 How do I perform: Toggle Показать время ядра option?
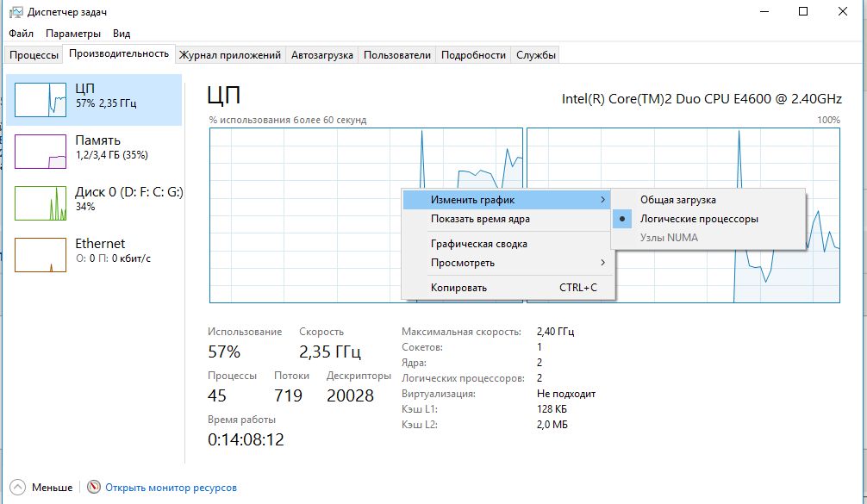tap(480, 219)
